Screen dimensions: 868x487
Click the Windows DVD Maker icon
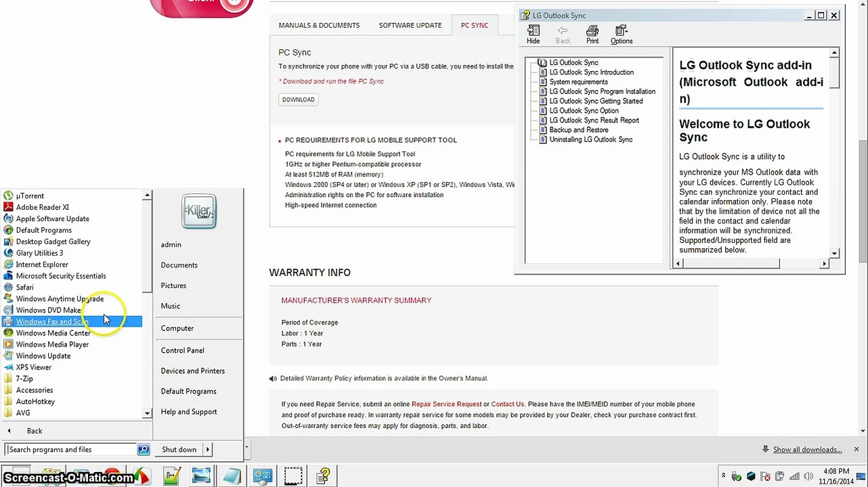coord(8,310)
